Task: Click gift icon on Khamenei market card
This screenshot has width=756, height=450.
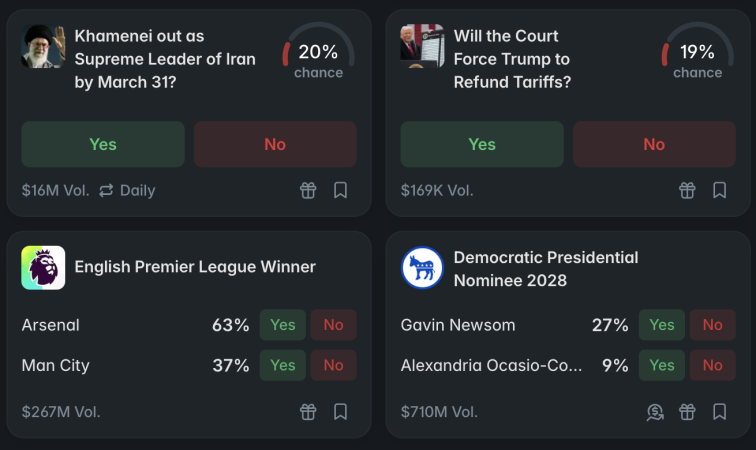Action: [x=308, y=190]
